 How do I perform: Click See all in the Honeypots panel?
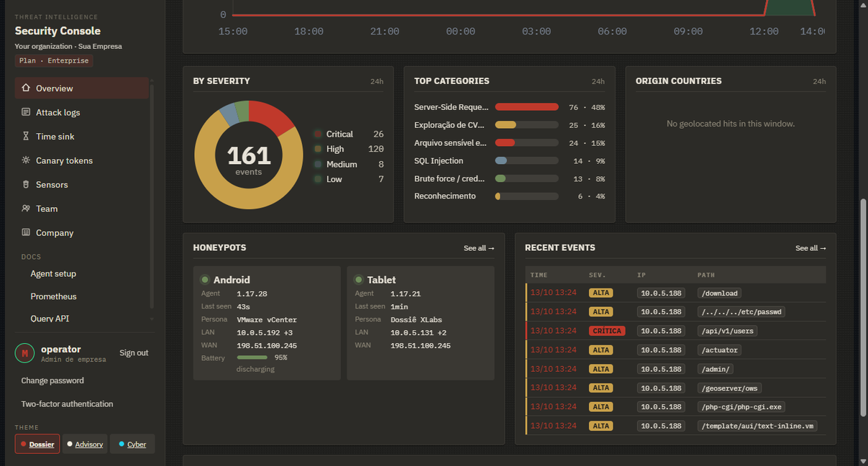tap(479, 248)
